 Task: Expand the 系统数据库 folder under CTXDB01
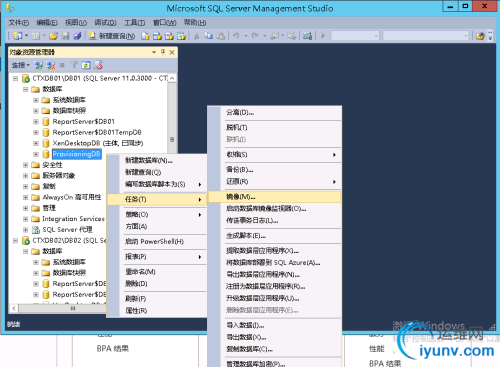36,100
